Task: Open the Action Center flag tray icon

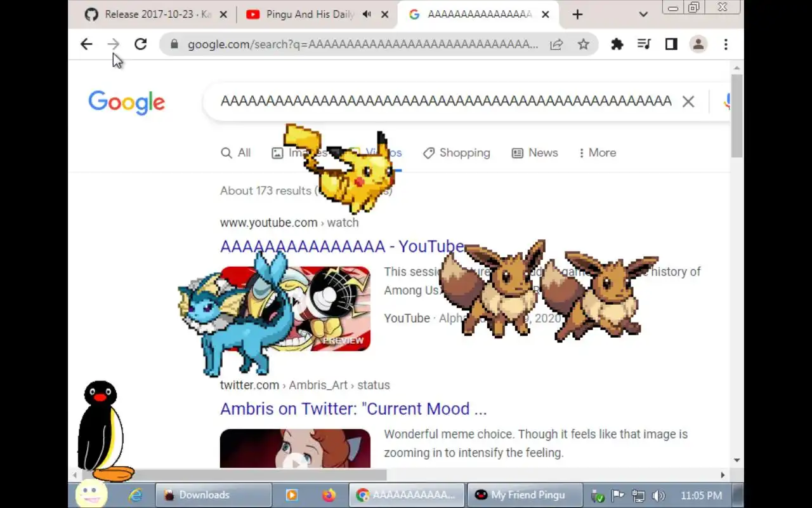Action: click(617, 496)
